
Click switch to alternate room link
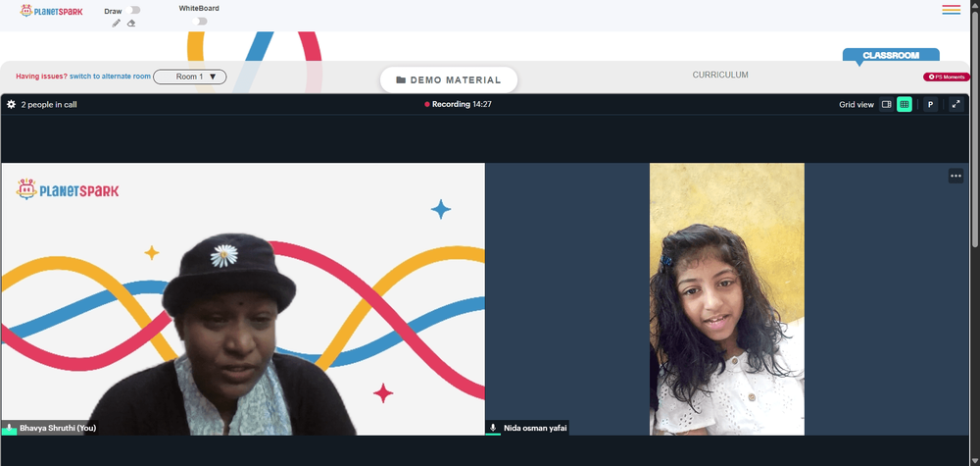110,77
